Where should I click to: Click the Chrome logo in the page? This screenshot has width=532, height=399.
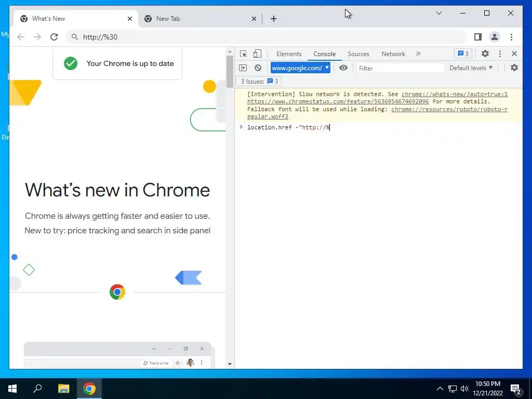(x=117, y=292)
